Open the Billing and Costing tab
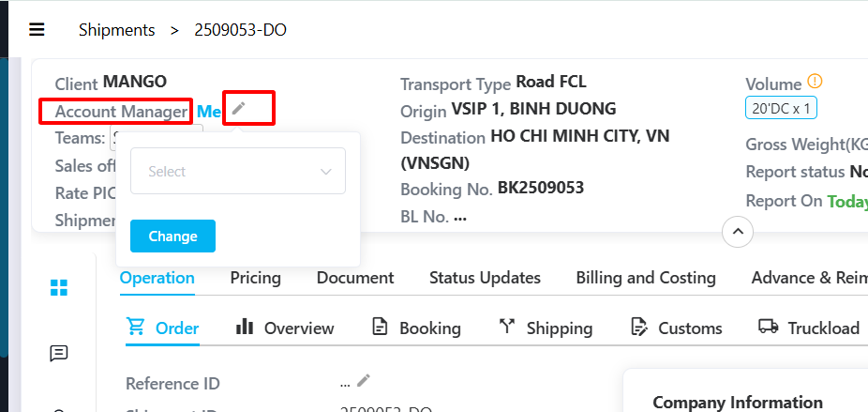The image size is (868, 412). click(646, 278)
